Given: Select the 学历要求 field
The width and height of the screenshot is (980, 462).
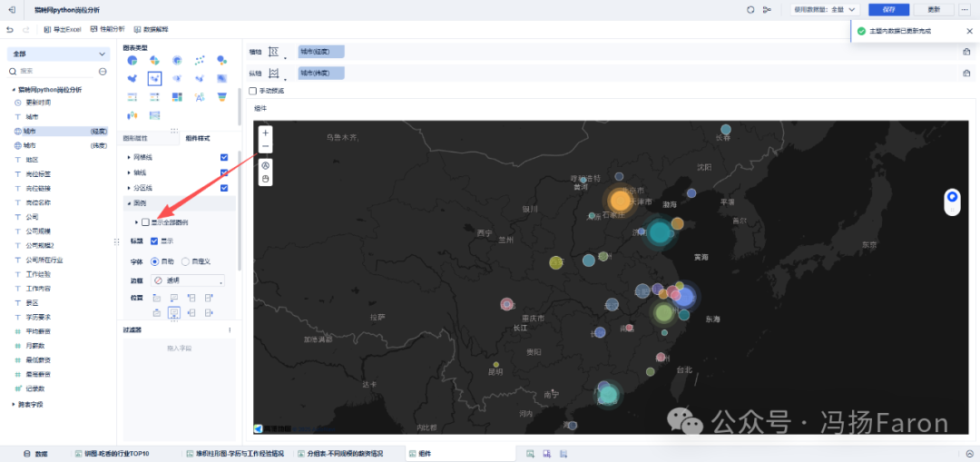Looking at the screenshot, I should point(37,317).
